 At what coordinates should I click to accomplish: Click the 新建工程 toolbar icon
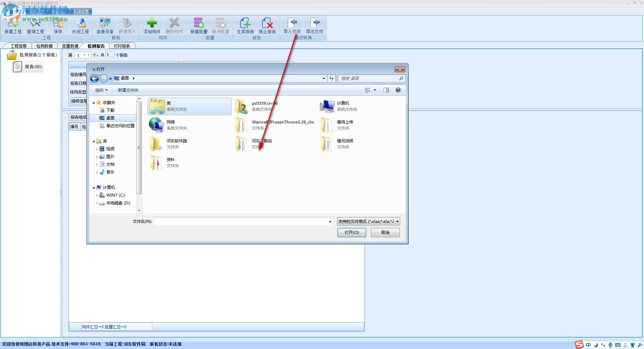click(x=13, y=26)
